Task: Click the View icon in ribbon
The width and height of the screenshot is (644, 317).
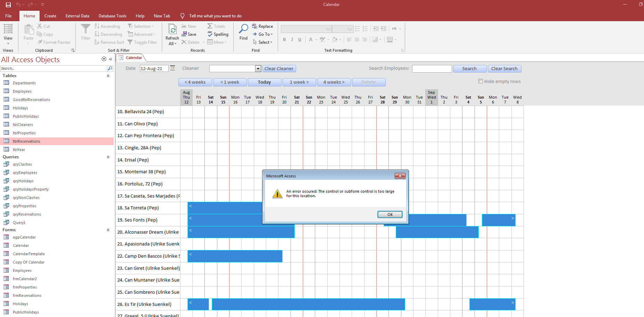Action: [x=8, y=29]
